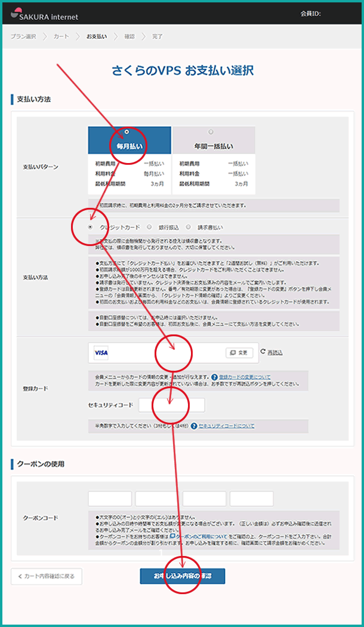Screen dimensions: 364x627
Task: Click the セキュリティコード input field
Action: click(x=172, y=405)
